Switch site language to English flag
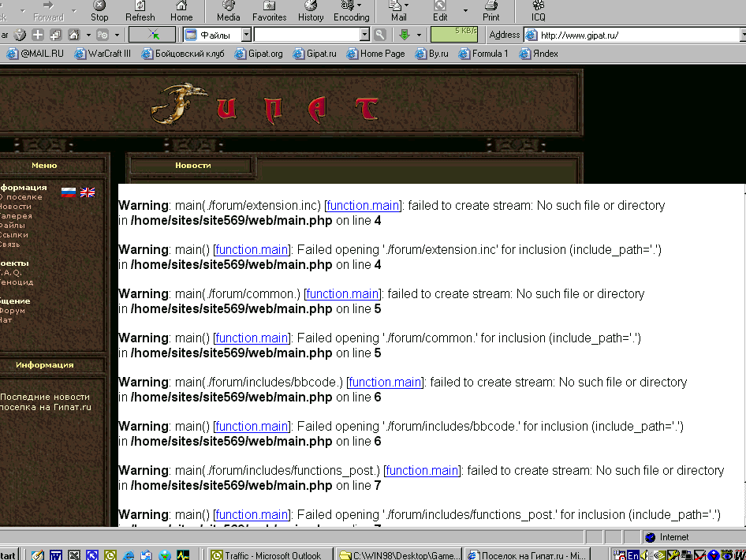746x560 pixels. [88, 192]
